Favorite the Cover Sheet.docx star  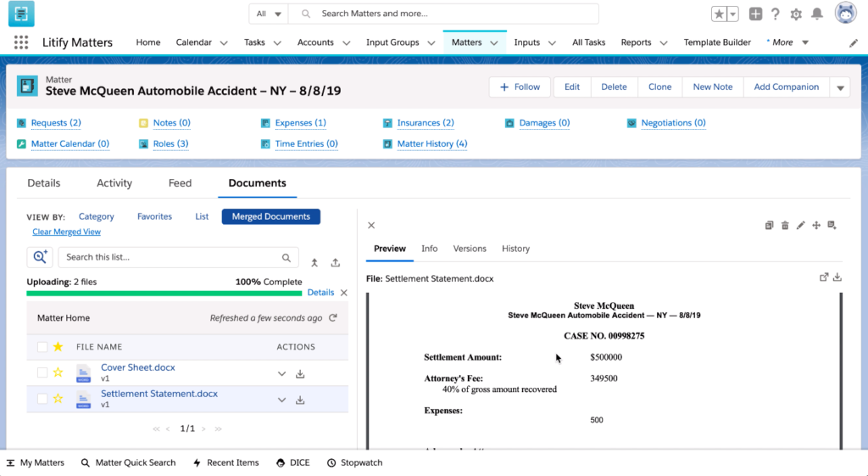(x=58, y=372)
